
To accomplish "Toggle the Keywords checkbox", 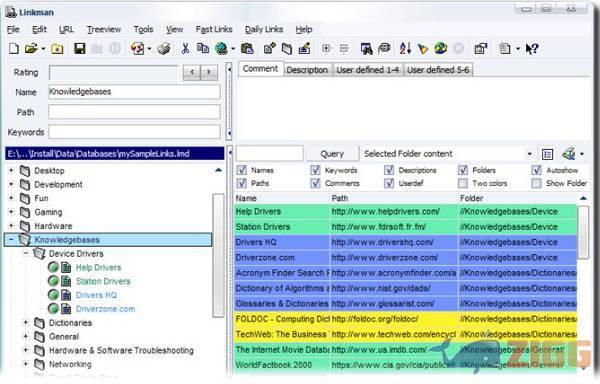I will pyautogui.click(x=315, y=170).
